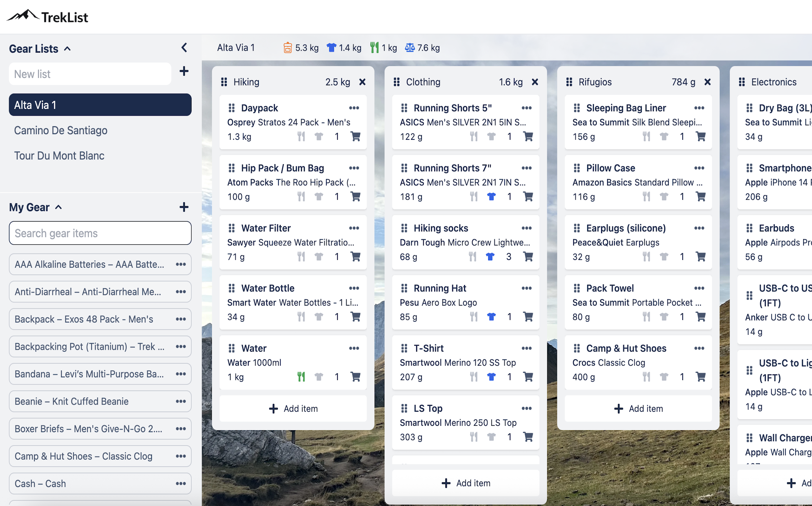Screen dimensions: 812x506
Task: Click the worn-weight shirt icon in summary bar
Action: (331, 48)
